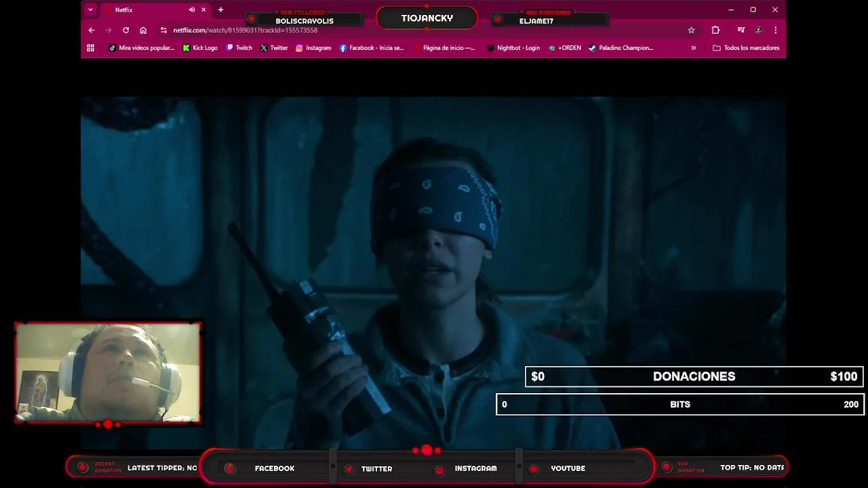
Task: Mute the Netflix tab audio speaker icon
Action: tap(192, 9)
